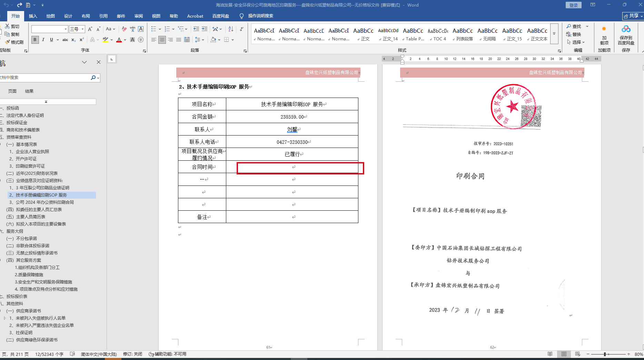Close the navigation pane
The width and height of the screenshot is (644, 360).
click(99, 62)
